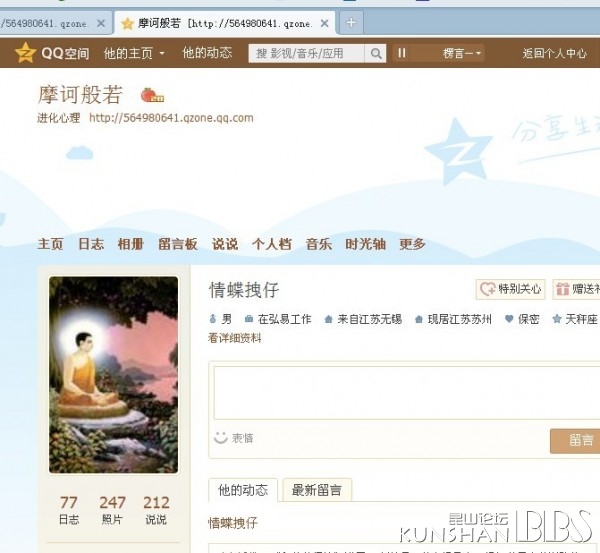600x553 pixels.
Task: Open the 表情 emoji picker
Action: click(x=234, y=438)
